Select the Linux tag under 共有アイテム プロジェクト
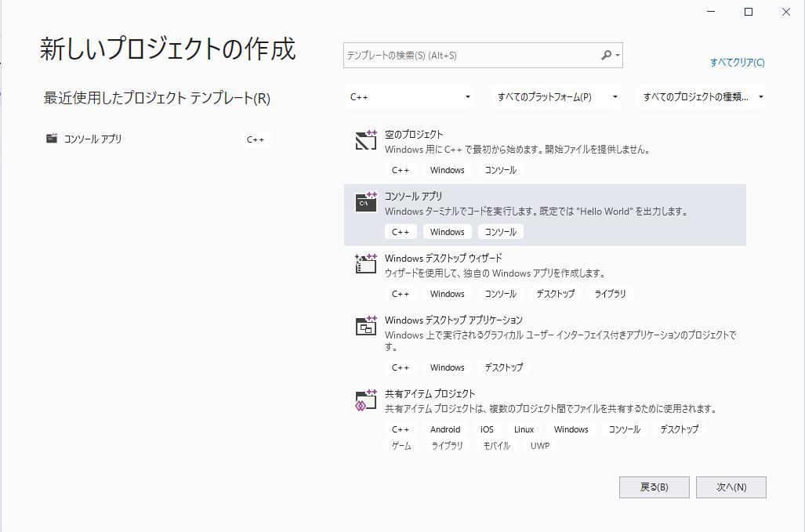This screenshot has width=805, height=532. pyautogui.click(x=524, y=429)
